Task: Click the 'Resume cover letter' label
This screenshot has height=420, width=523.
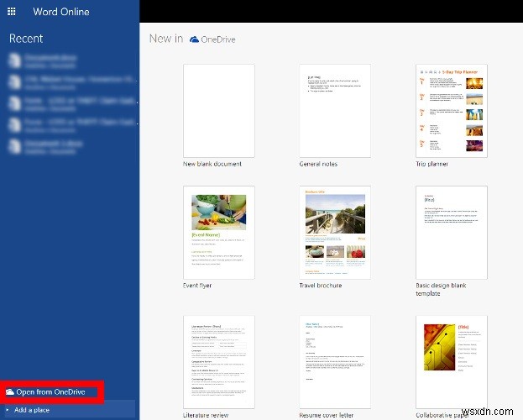Action: 327,415
